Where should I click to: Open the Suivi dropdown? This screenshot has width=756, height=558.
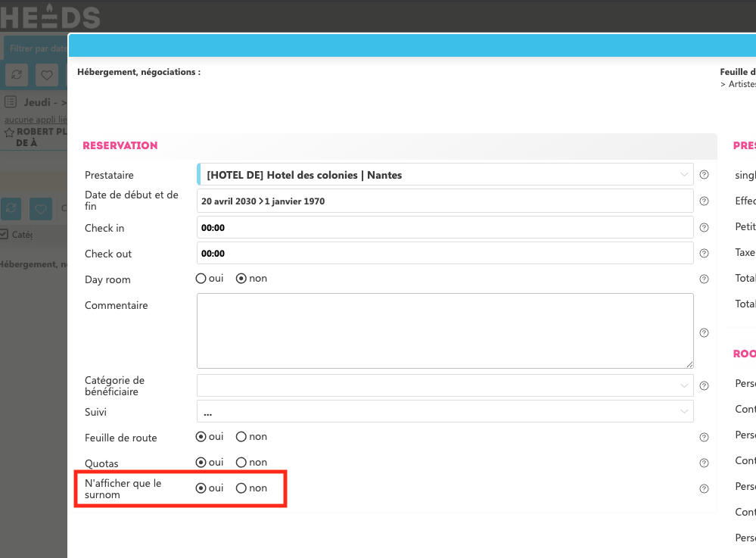tap(445, 411)
